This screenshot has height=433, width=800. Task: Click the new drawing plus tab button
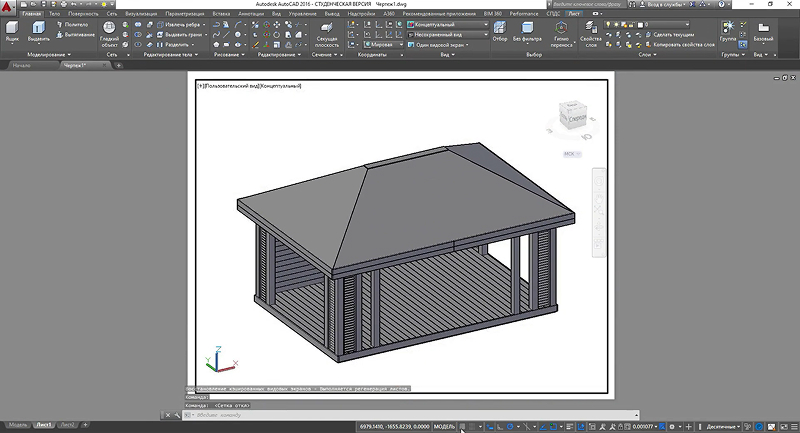click(118, 65)
